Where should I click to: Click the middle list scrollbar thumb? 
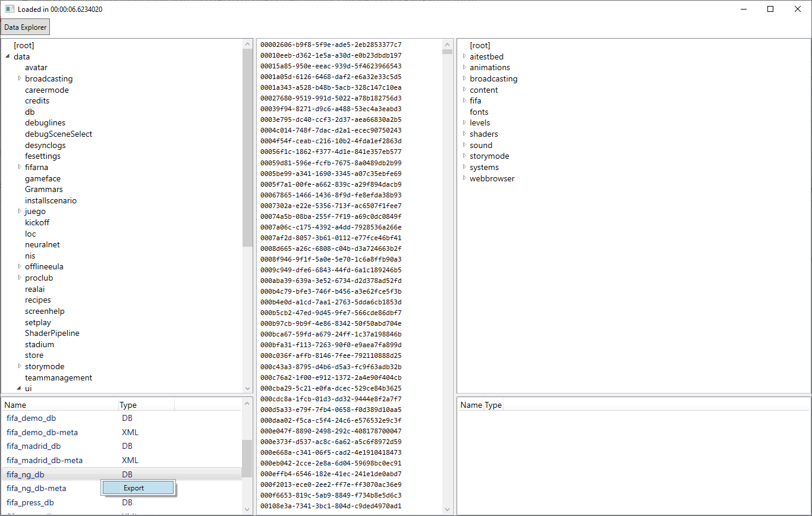(x=447, y=52)
